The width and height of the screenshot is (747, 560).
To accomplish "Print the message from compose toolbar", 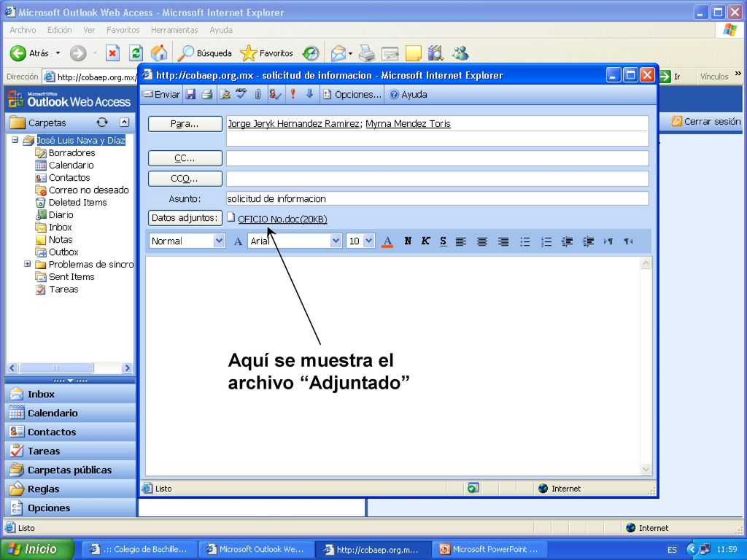I will (206, 94).
